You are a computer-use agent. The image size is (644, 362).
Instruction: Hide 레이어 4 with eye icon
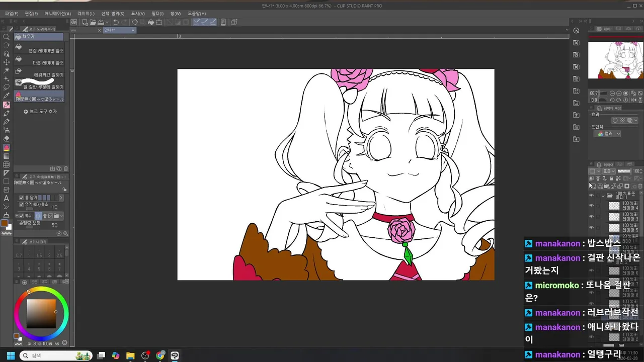(591, 206)
